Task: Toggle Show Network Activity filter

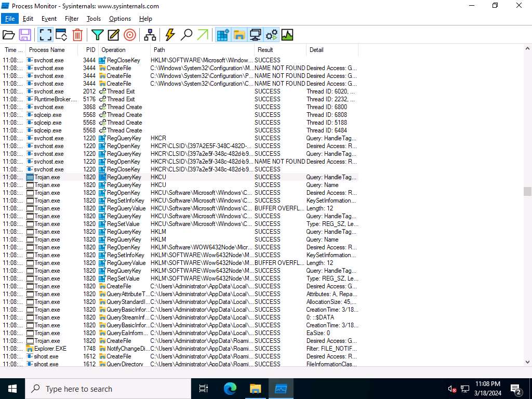Action: pyautogui.click(x=255, y=35)
